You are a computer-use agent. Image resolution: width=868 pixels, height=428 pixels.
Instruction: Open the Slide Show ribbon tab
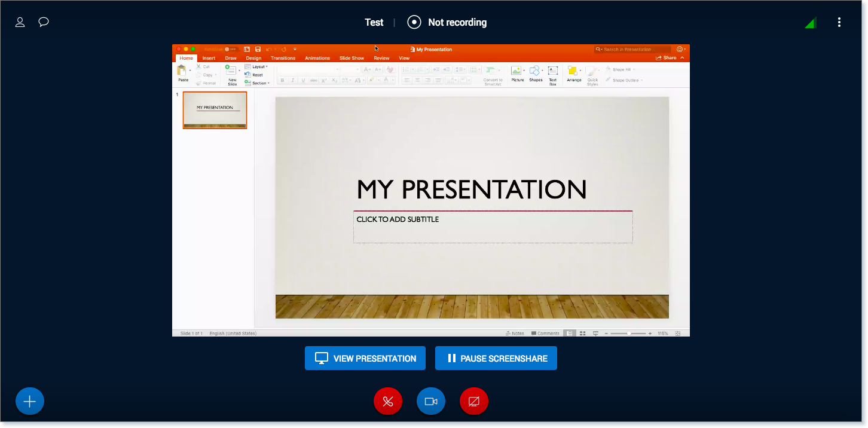click(x=352, y=58)
